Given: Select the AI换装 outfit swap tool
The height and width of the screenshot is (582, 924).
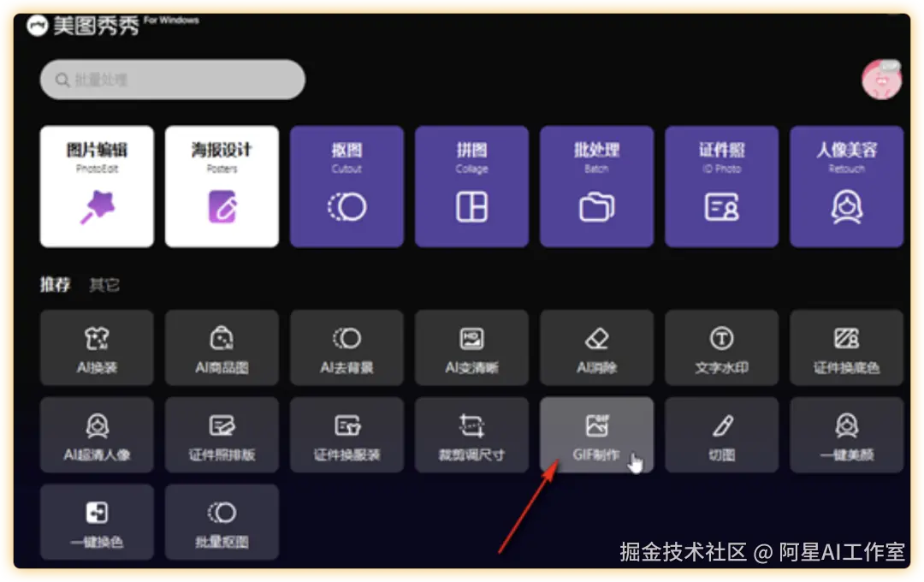Looking at the screenshot, I should (x=97, y=347).
